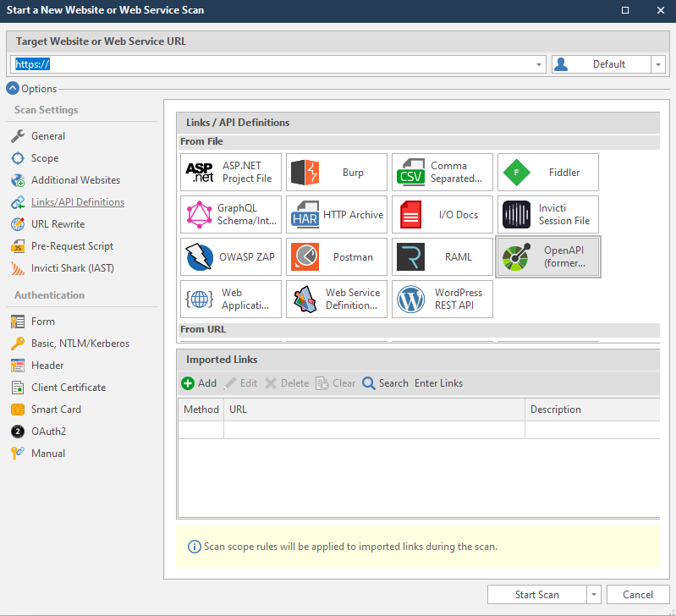Import links from Comma Separated file
Screen dimensions: 676x616
click(442, 172)
